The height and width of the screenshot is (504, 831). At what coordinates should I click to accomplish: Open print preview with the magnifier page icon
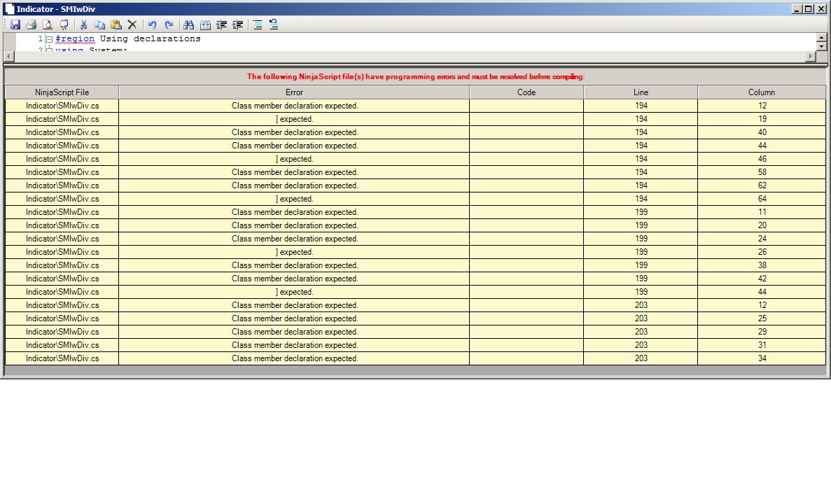click(48, 24)
